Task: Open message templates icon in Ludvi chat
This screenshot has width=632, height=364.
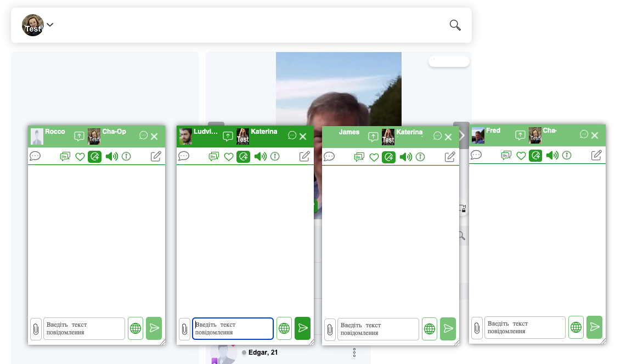Action: pyautogui.click(x=213, y=156)
